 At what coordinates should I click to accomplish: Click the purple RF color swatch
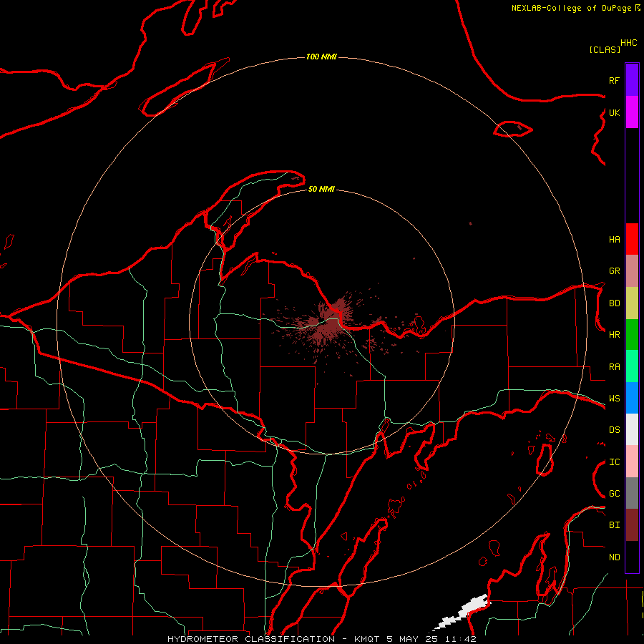tap(632, 80)
